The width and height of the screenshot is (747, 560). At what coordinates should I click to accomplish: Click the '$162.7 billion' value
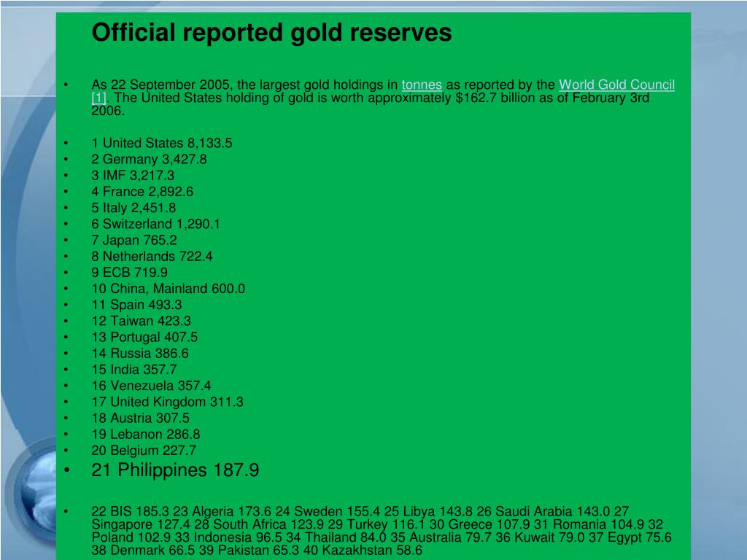click(495, 98)
